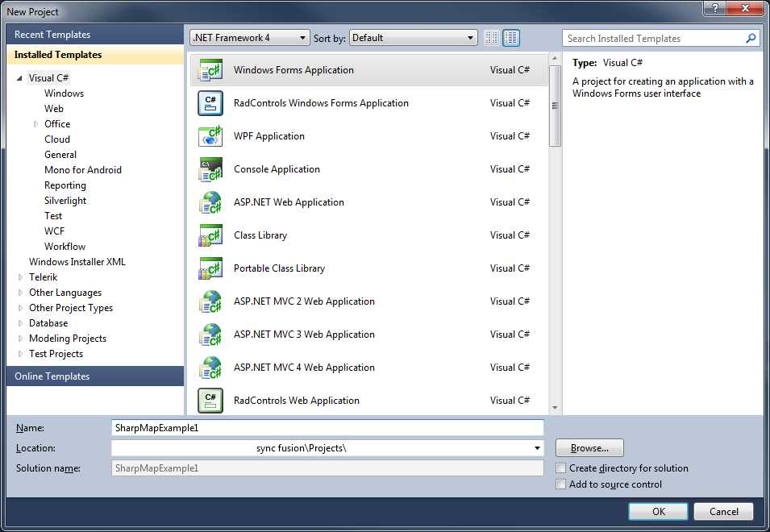Select the Windows Forms Application template icon

pyautogui.click(x=210, y=70)
